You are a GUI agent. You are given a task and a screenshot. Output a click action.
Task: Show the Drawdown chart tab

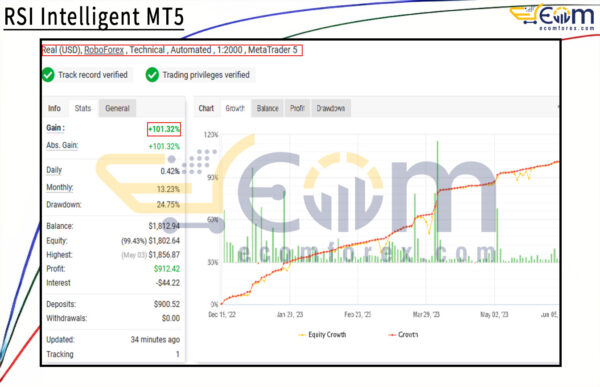(331, 108)
